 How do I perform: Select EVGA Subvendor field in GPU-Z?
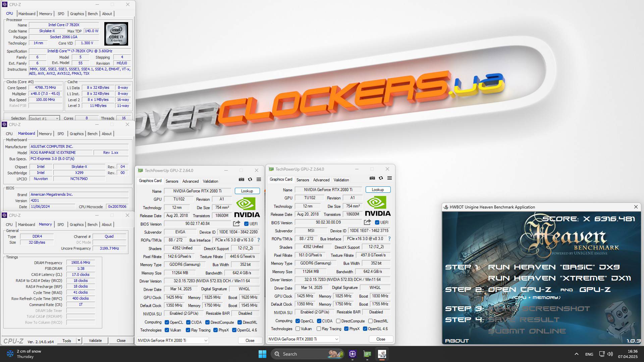[x=180, y=232]
